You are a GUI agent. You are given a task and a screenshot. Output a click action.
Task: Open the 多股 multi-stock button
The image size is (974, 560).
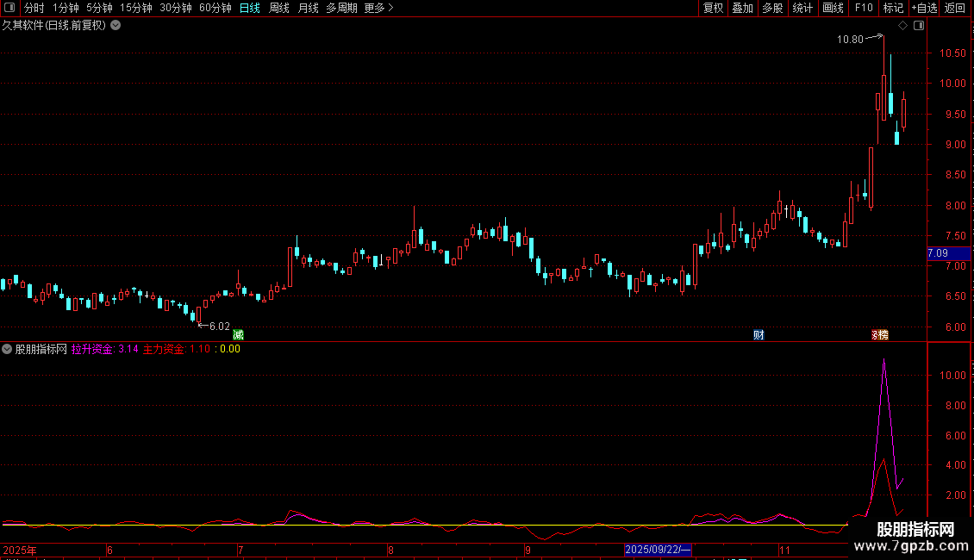773,8
